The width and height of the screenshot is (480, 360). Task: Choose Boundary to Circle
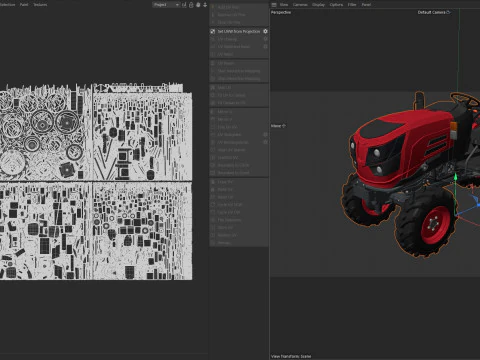(x=233, y=165)
